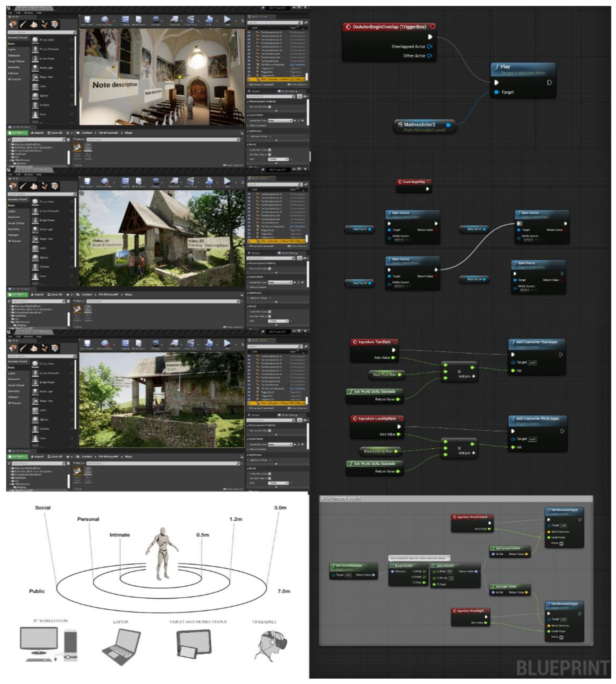
Task: Open Marketplace toolbar icon in church interior editor
Action: 138,20
